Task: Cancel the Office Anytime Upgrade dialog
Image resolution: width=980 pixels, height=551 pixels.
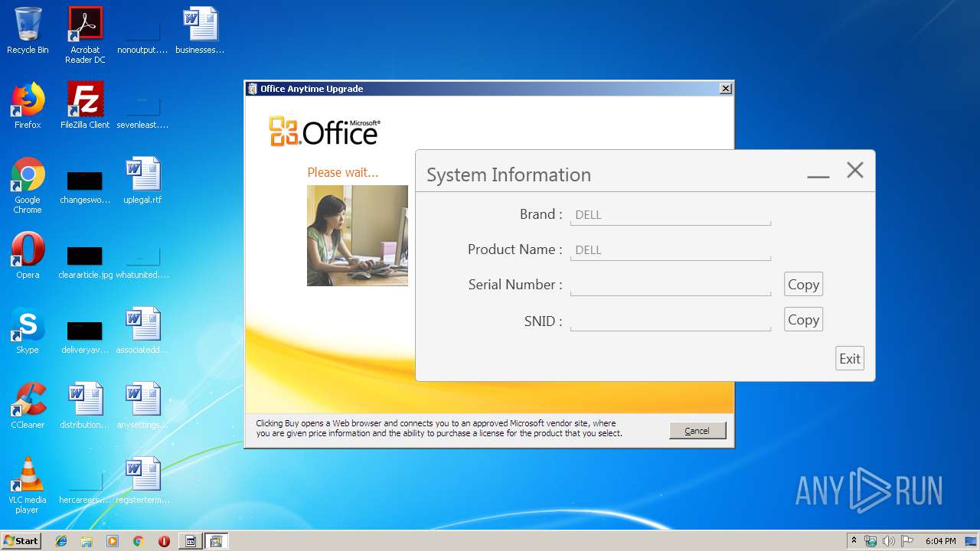Action: pos(697,431)
